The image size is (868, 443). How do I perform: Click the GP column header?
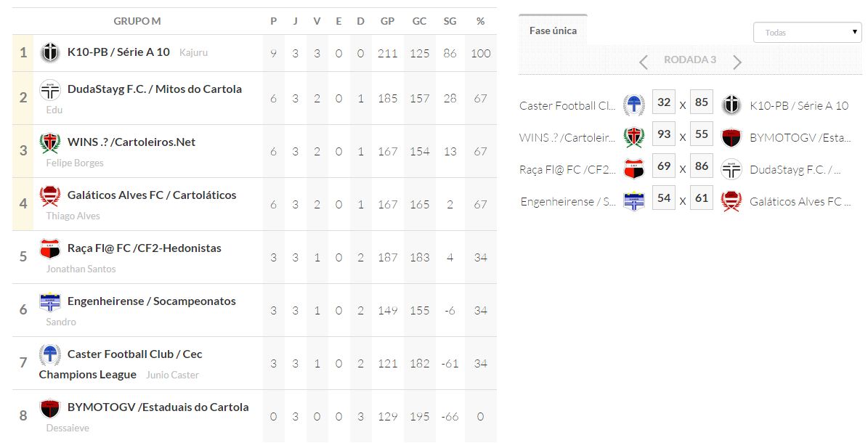click(387, 21)
